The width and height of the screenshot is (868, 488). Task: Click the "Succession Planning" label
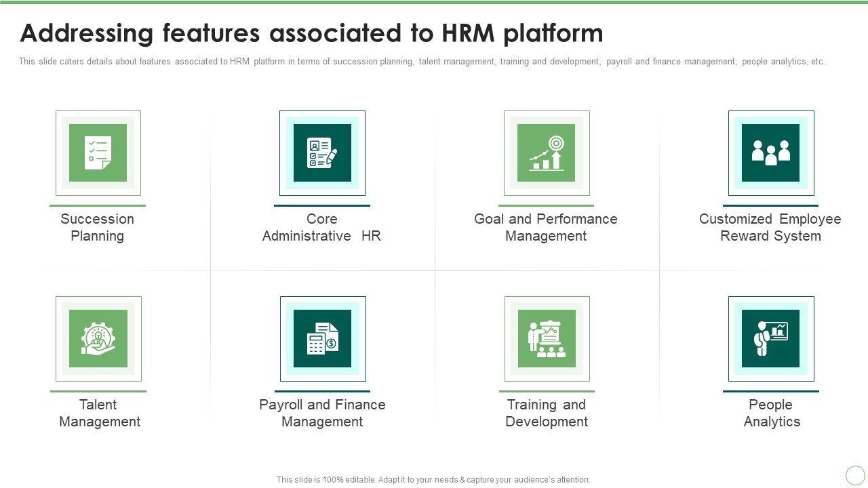click(x=98, y=227)
